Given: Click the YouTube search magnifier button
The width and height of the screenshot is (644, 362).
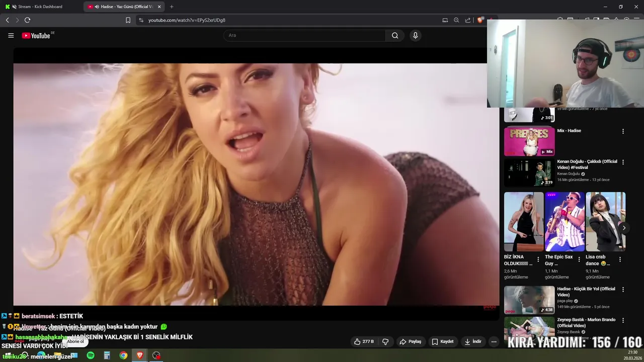Looking at the screenshot, I should pos(395,35).
